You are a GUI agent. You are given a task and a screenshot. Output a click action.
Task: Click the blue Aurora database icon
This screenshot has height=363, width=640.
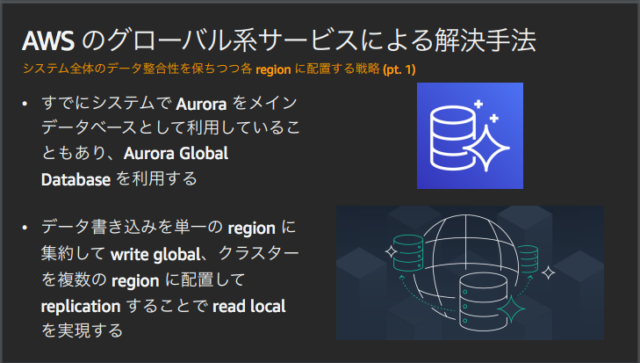470,136
